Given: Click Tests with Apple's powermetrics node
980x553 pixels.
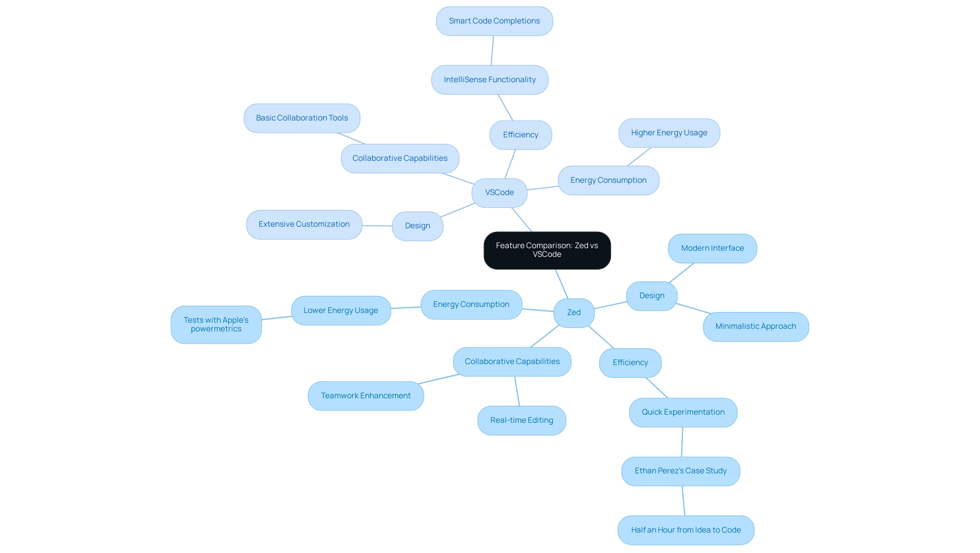Looking at the screenshot, I should 216,324.
